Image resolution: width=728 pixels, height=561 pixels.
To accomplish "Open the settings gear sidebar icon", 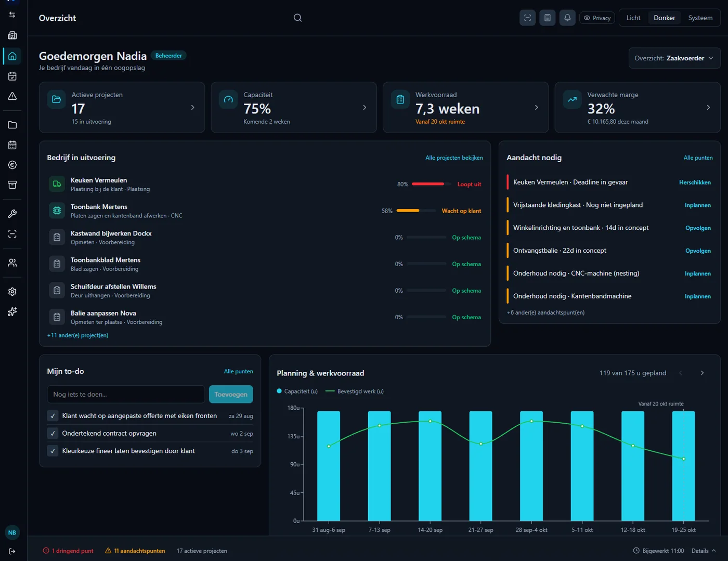I will (x=12, y=292).
